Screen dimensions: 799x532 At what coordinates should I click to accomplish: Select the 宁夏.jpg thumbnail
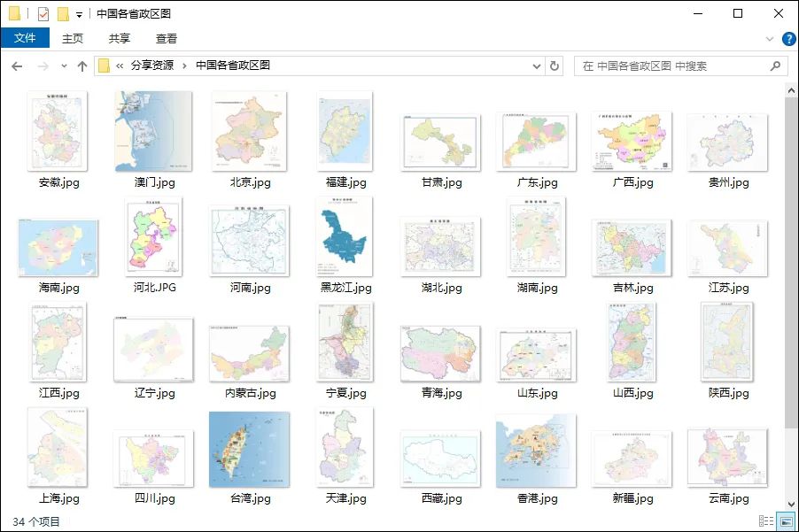coord(345,342)
